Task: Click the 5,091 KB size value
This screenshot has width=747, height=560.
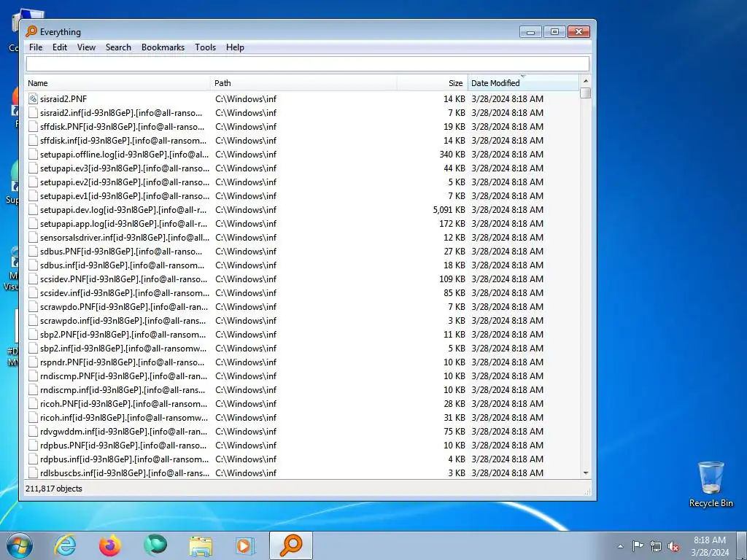Action: [x=449, y=209]
